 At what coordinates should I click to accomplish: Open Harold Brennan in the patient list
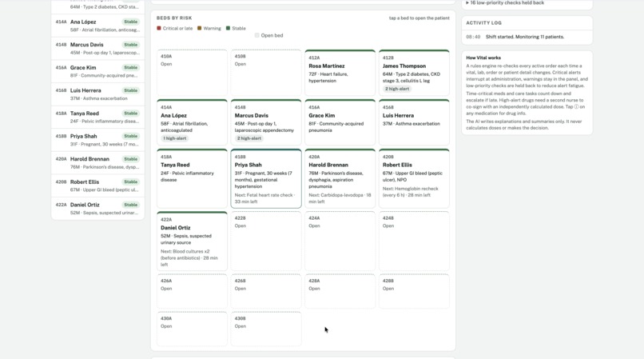(x=97, y=163)
